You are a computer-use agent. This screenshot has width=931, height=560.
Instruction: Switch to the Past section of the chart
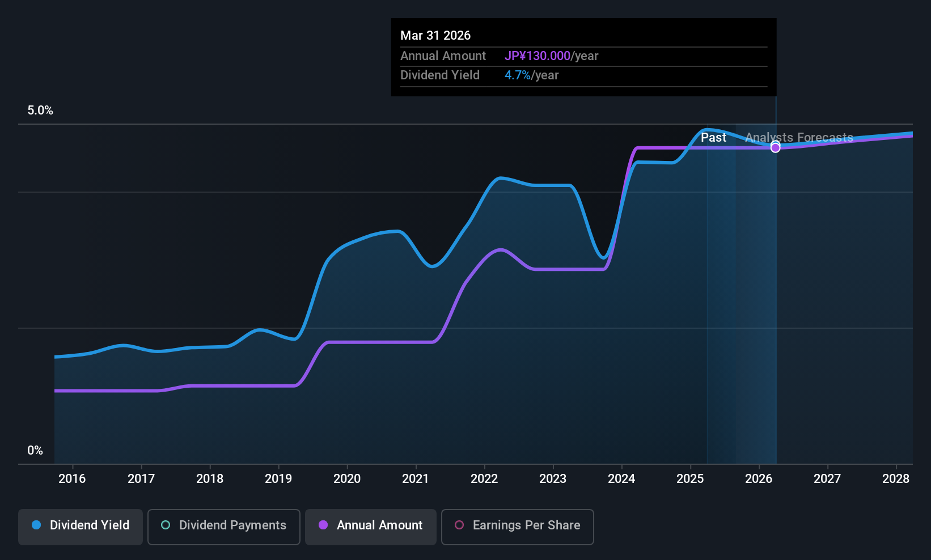[713, 137]
